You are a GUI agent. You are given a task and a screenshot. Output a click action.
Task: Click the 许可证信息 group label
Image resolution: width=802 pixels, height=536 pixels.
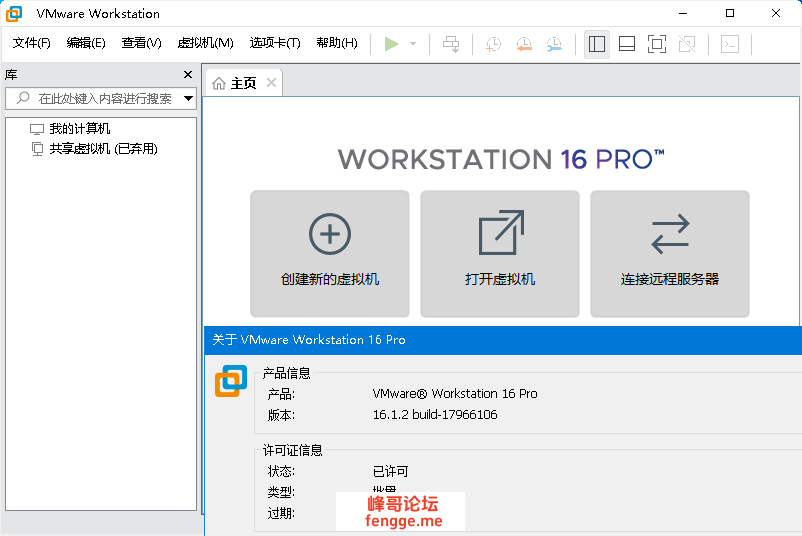(x=293, y=450)
